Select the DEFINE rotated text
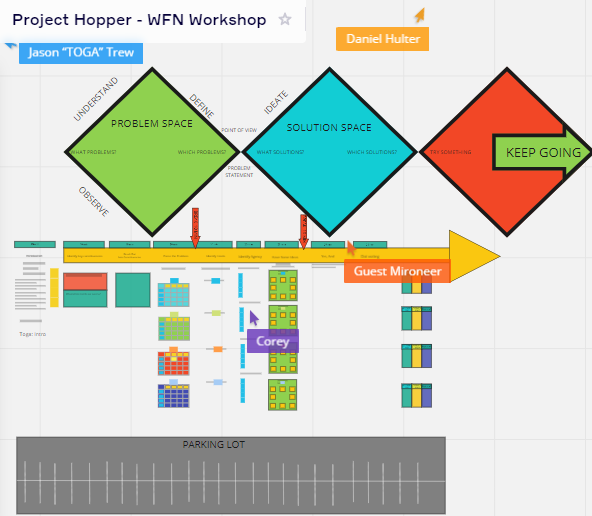592x516 pixels. pos(202,106)
